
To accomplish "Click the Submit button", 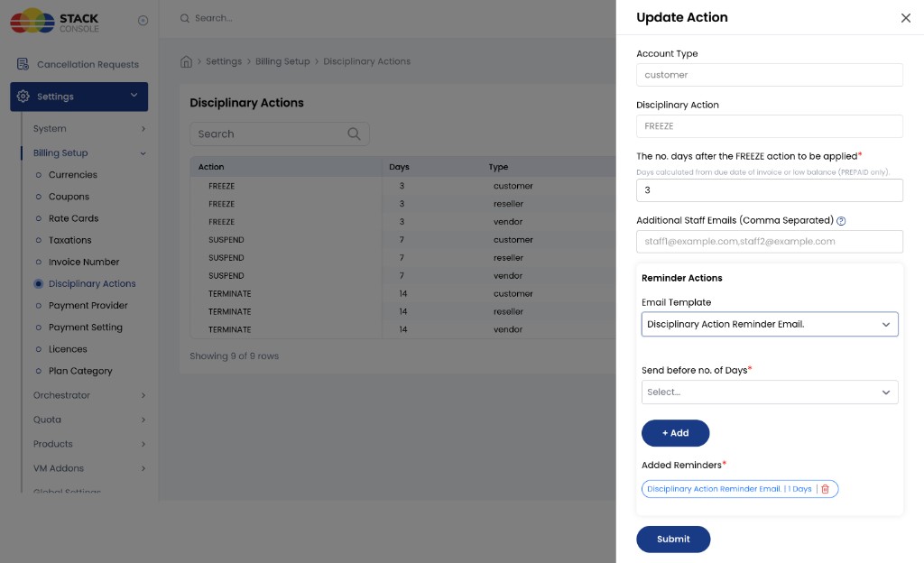I will point(673,539).
